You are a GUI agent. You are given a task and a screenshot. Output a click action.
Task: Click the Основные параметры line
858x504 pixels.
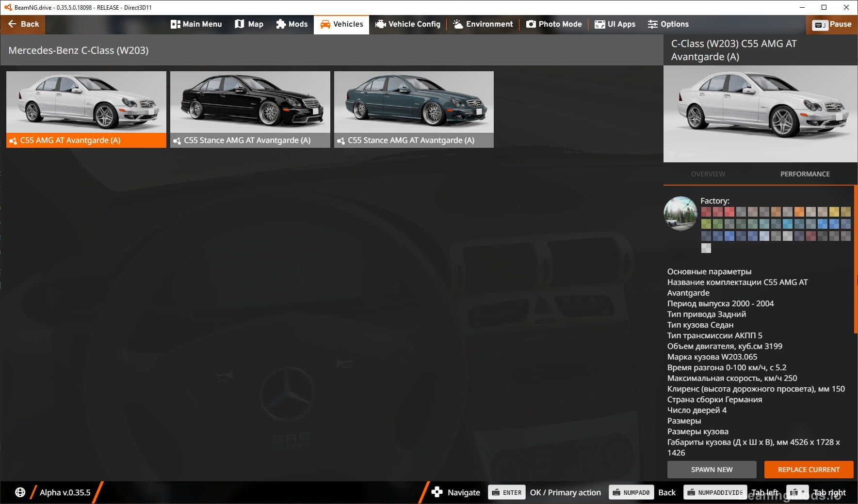[709, 271]
